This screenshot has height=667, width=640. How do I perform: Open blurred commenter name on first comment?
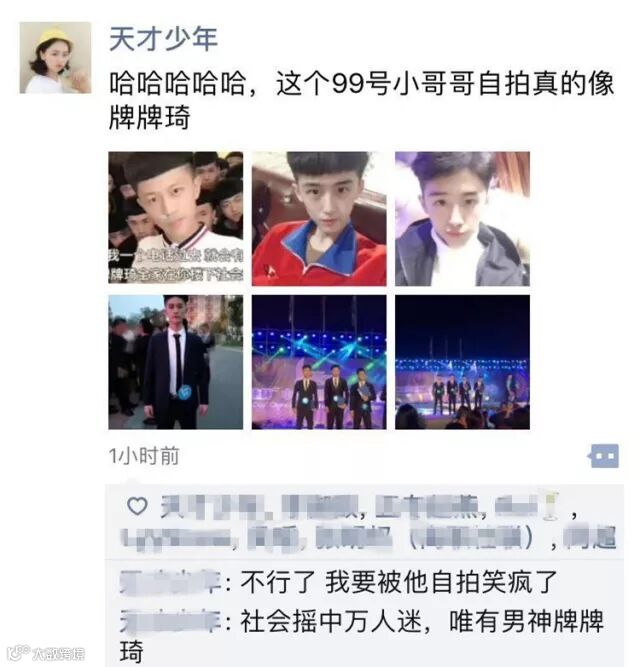170,582
